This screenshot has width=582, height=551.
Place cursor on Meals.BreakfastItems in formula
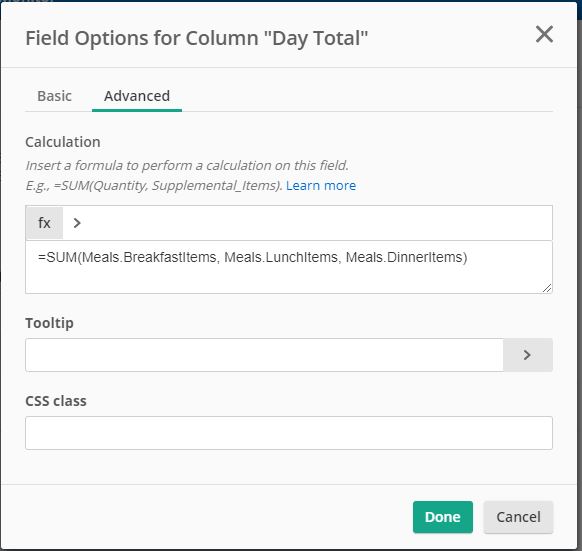(x=150, y=257)
